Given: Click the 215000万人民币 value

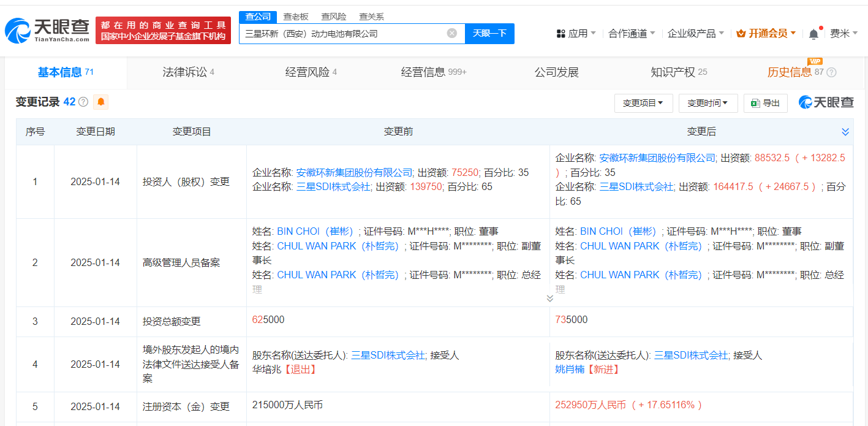Looking at the screenshot, I should tap(287, 405).
